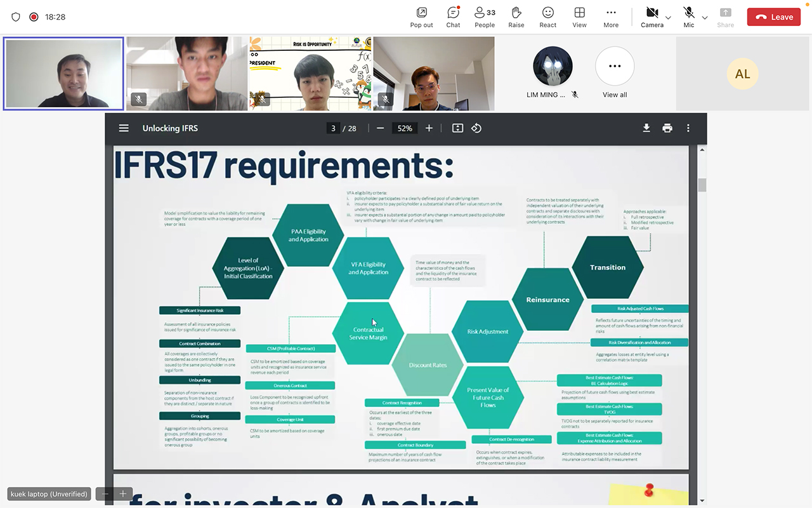Click the PDF vertical scrollbar thumb

coord(702,185)
